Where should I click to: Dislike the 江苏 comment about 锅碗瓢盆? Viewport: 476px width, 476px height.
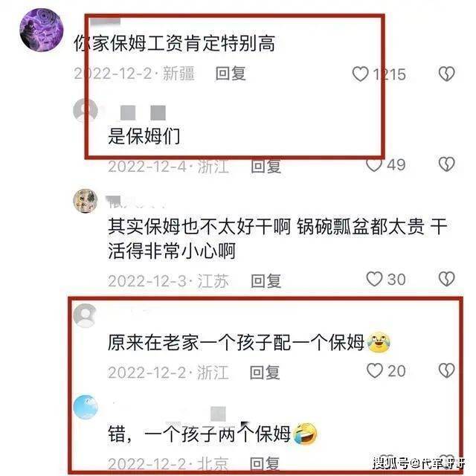pos(446,279)
